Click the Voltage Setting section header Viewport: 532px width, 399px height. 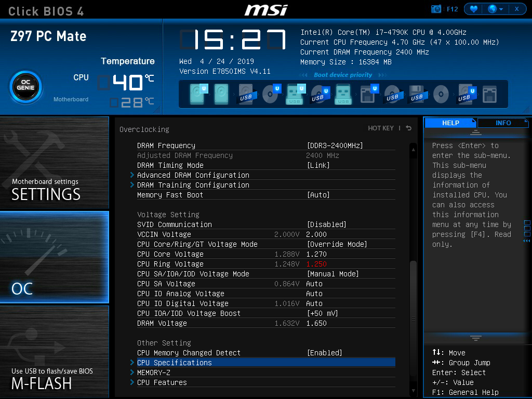pos(168,215)
